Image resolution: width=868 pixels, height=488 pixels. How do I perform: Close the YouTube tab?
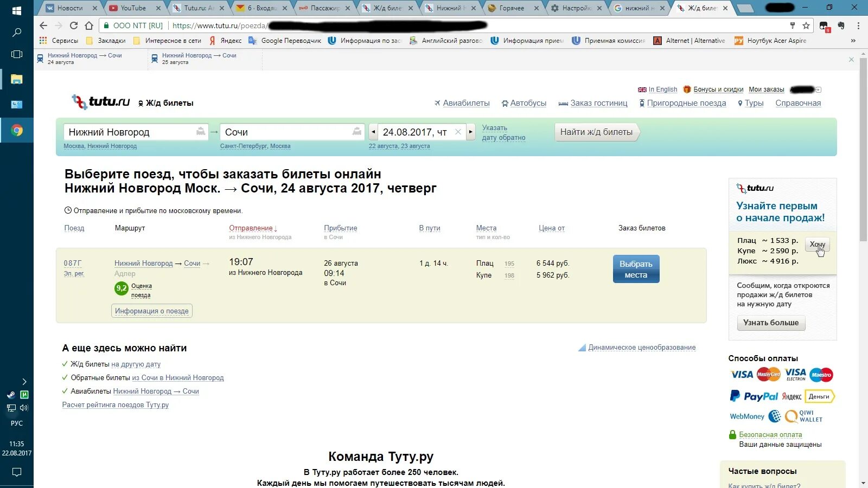tap(158, 8)
